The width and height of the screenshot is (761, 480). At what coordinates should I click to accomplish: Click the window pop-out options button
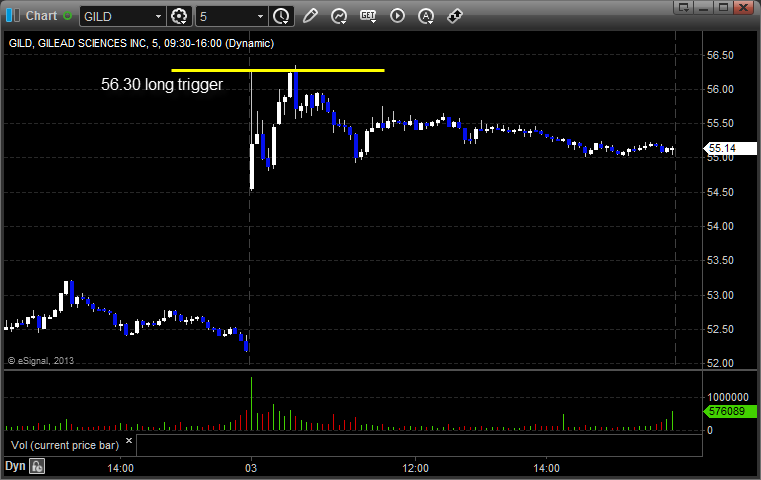tap(684, 7)
